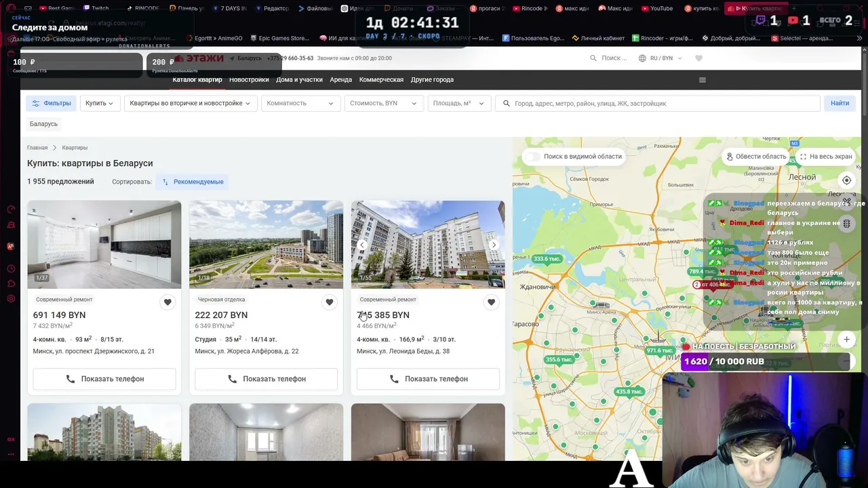
Task: Select the 435.8 тыс. map price marker
Action: 629,392
